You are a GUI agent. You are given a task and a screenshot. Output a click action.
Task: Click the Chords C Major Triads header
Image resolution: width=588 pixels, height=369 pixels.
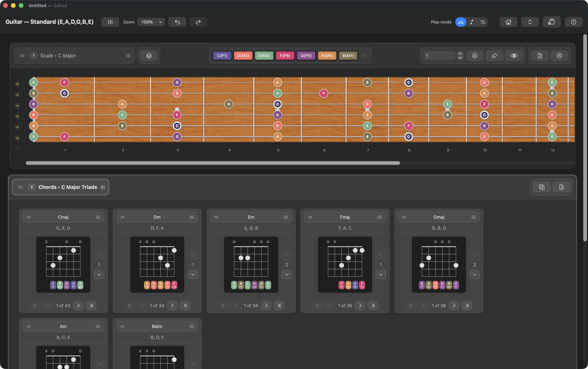pyautogui.click(x=60, y=187)
